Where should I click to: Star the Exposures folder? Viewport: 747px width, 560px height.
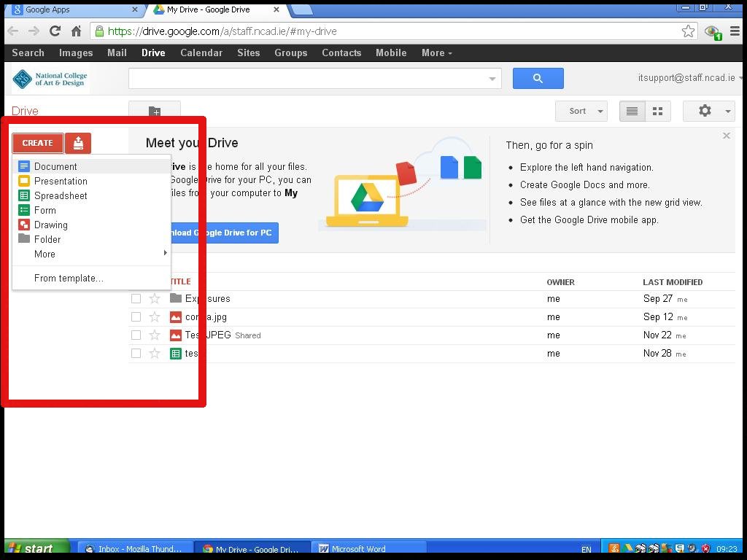pyautogui.click(x=155, y=298)
